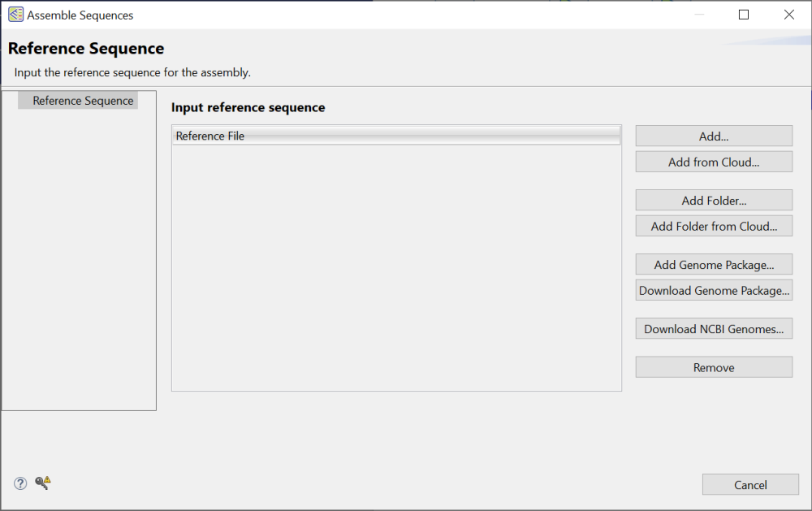Viewport: 812px width, 511px height.
Task: Minimize the Assemble Sequences window
Action: pyautogui.click(x=698, y=15)
